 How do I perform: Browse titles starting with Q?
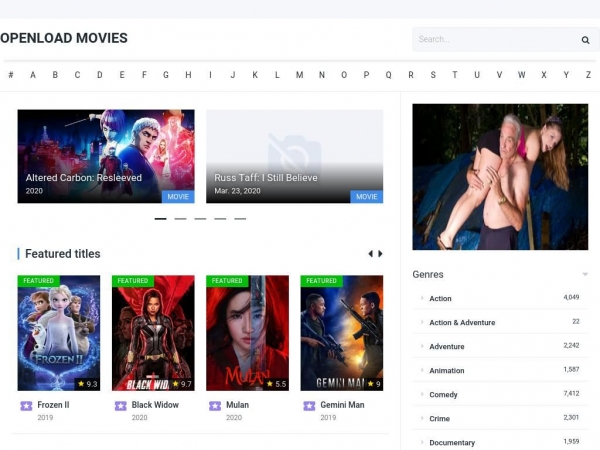(x=388, y=75)
